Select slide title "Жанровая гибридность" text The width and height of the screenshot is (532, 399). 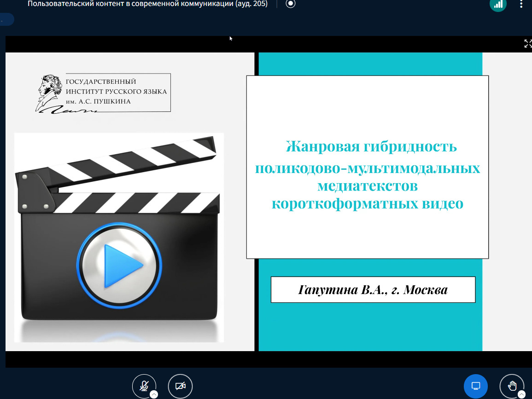(371, 147)
